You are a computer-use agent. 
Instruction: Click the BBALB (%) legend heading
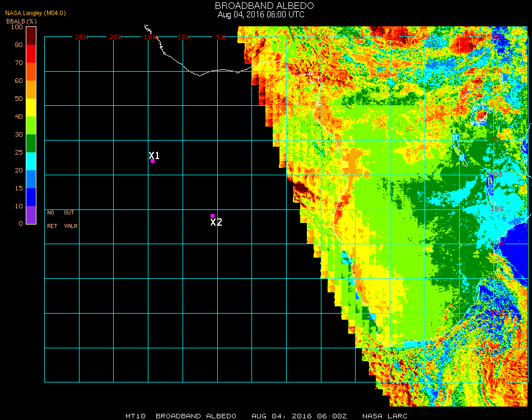click(21, 21)
